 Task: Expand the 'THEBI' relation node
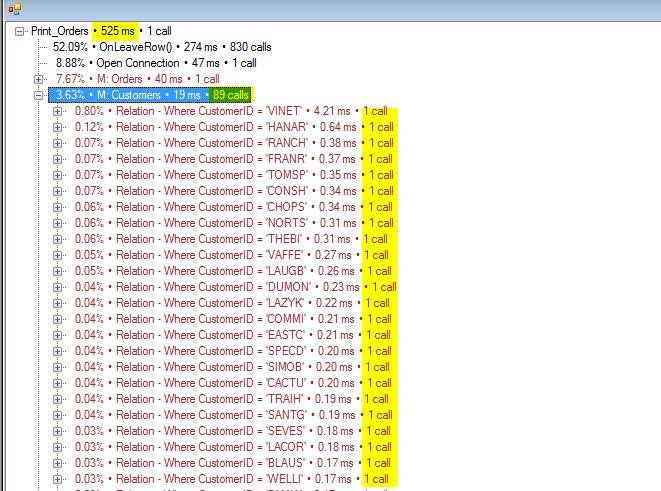point(57,239)
